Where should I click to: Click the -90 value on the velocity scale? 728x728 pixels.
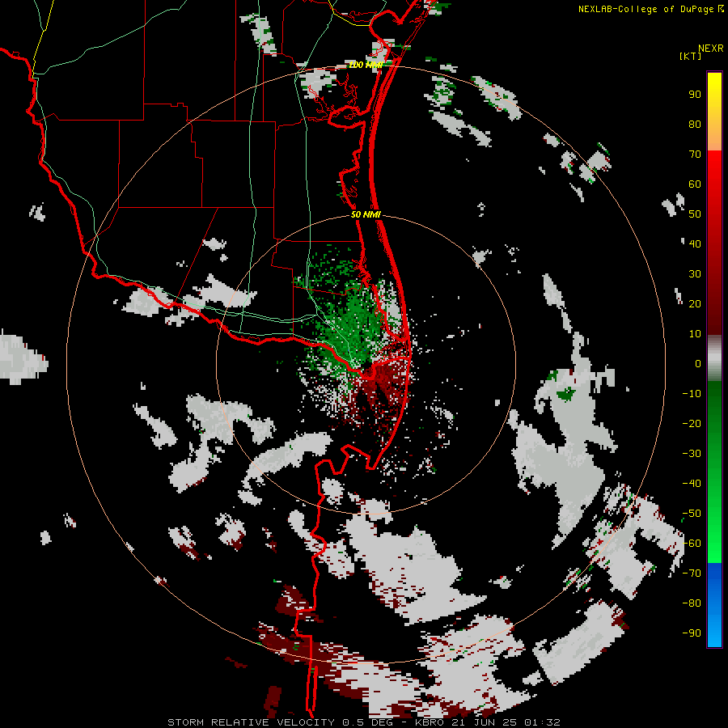pyautogui.click(x=692, y=633)
